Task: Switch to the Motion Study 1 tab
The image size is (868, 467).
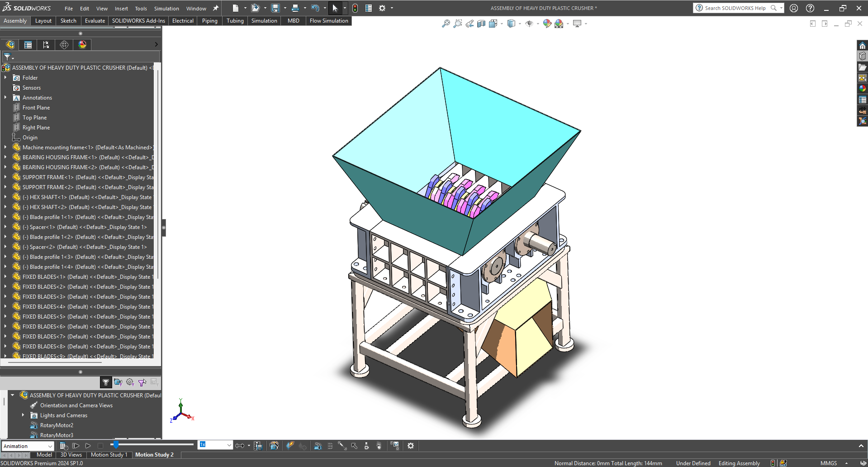Action: 109,455
